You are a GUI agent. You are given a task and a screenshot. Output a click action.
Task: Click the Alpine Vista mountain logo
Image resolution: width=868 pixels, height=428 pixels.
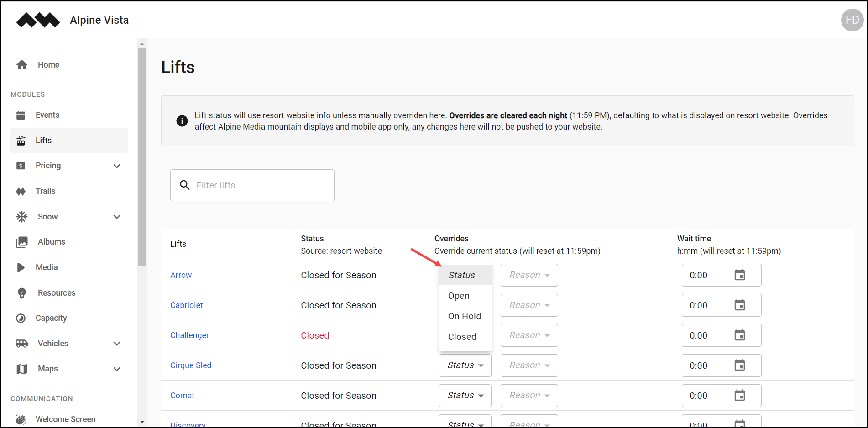pyautogui.click(x=38, y=20)
